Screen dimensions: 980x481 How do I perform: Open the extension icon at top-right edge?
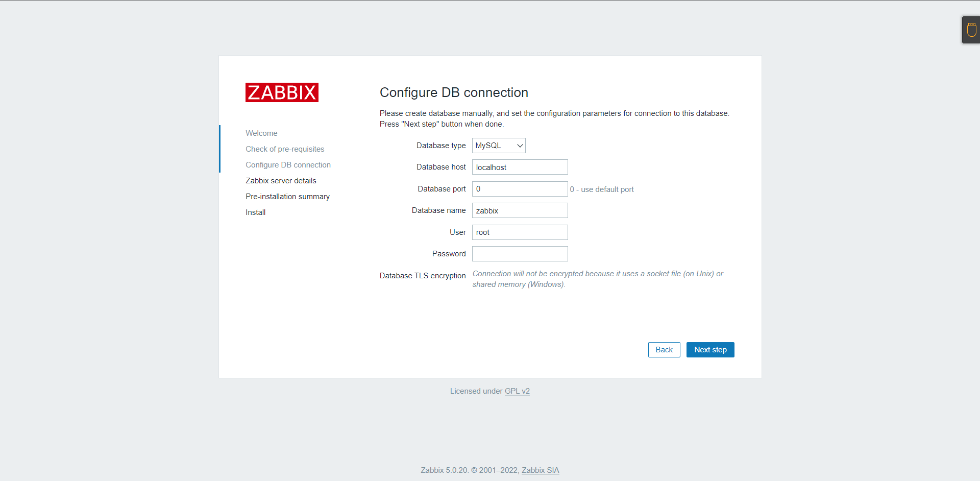point(971,30)
